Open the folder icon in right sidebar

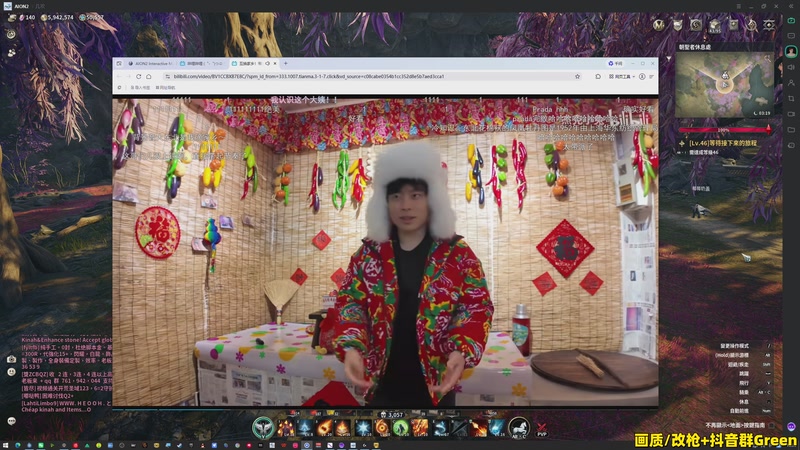coord(791,130)
